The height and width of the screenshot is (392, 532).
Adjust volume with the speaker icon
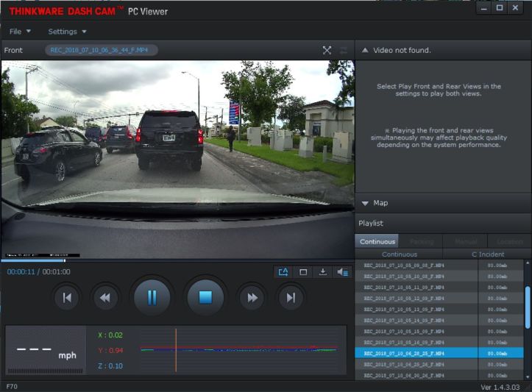pyautogui.click(x=342, y=272)
